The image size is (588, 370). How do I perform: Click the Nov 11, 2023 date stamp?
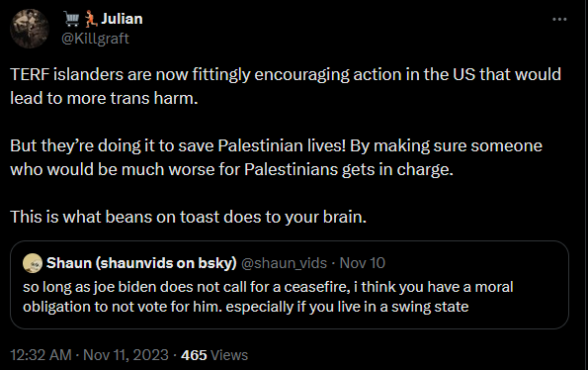tap(126, 355)
